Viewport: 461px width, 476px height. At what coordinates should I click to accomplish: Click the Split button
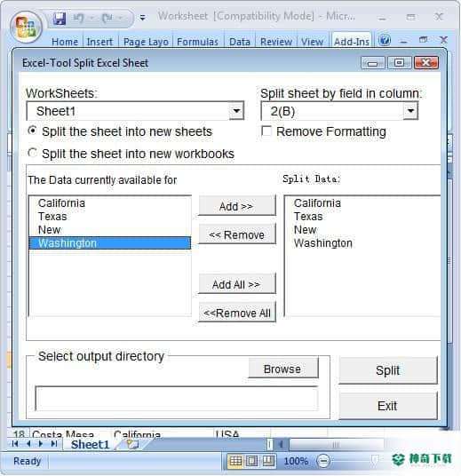(x=388, y=370)
